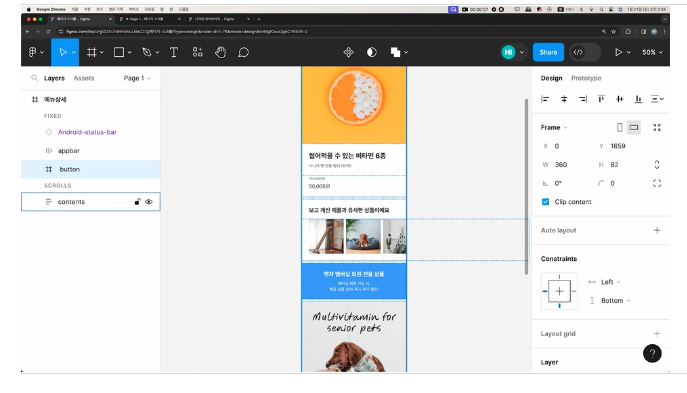The image size is (687, 393).
Task: Open Present options dropdown arrow
Action: tap(628, 52)
